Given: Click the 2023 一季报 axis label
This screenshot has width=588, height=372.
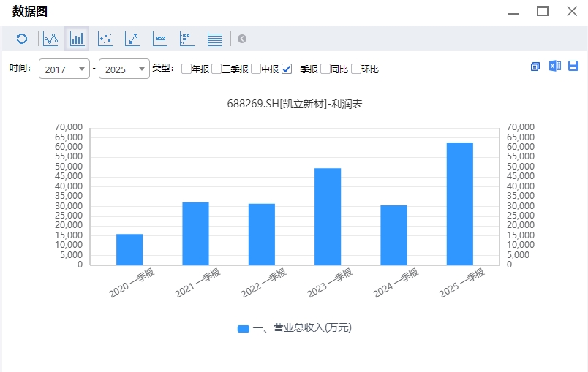Looking at the screenshot, I should tap(330, 283).
